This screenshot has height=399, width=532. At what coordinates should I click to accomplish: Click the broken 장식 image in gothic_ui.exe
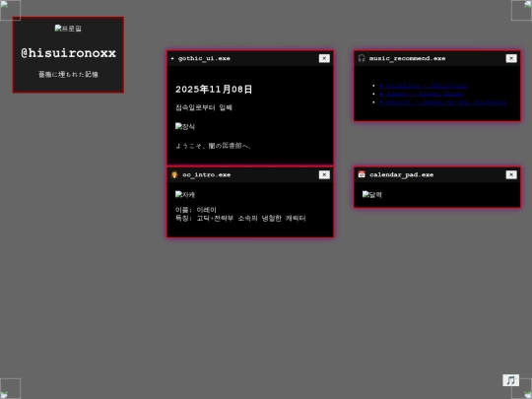pos(185,126)
